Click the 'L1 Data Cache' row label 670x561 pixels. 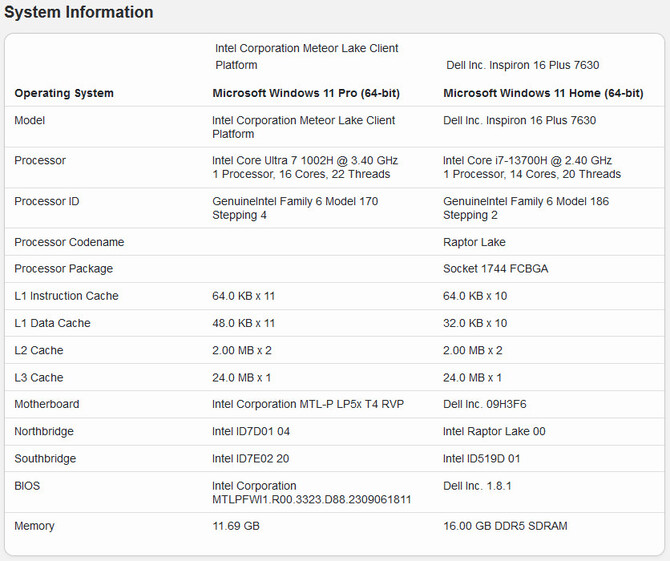pyautogui.click(x=52, y=323)
